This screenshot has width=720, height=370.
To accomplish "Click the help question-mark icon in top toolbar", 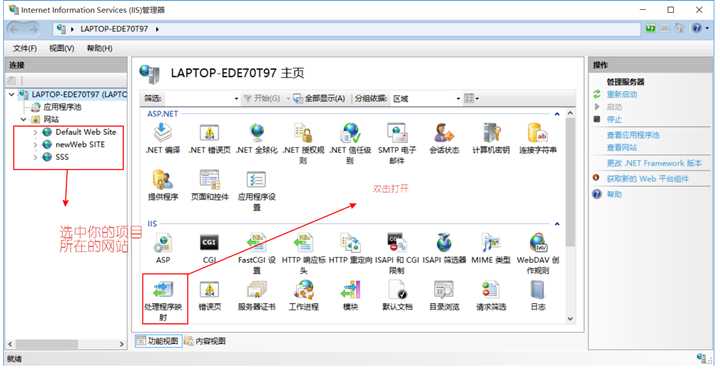I will click(697, 28).
